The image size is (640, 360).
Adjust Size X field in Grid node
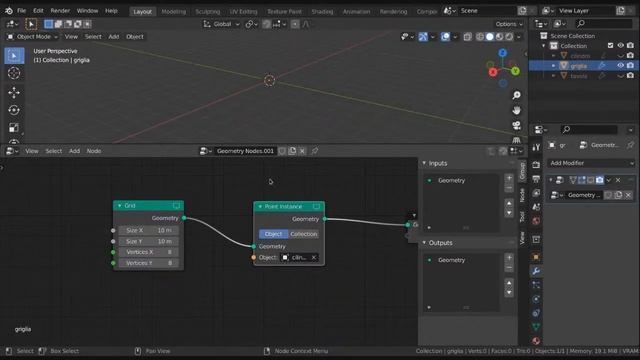[x=149, y=231]
